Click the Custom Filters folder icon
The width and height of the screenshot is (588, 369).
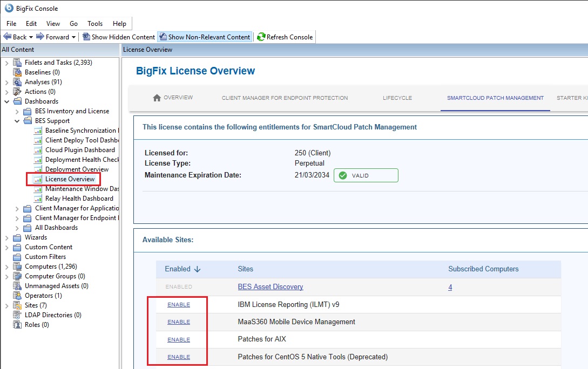pos(17,257)
